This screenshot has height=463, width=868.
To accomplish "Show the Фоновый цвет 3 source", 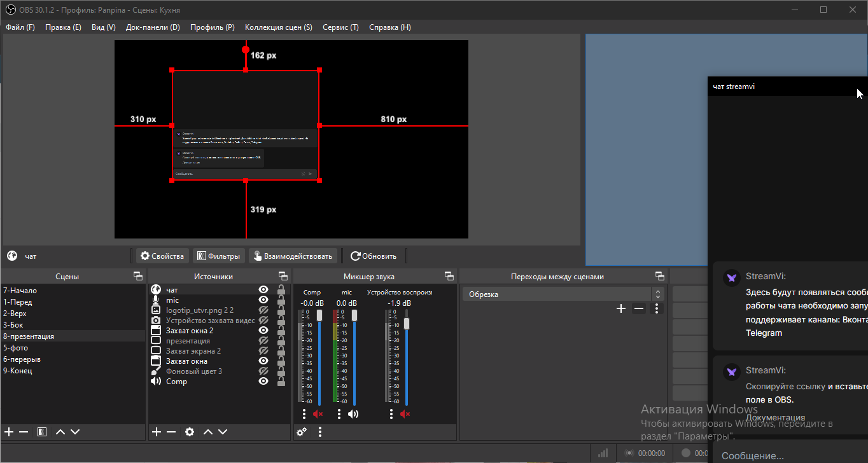I will click(263, 371).
